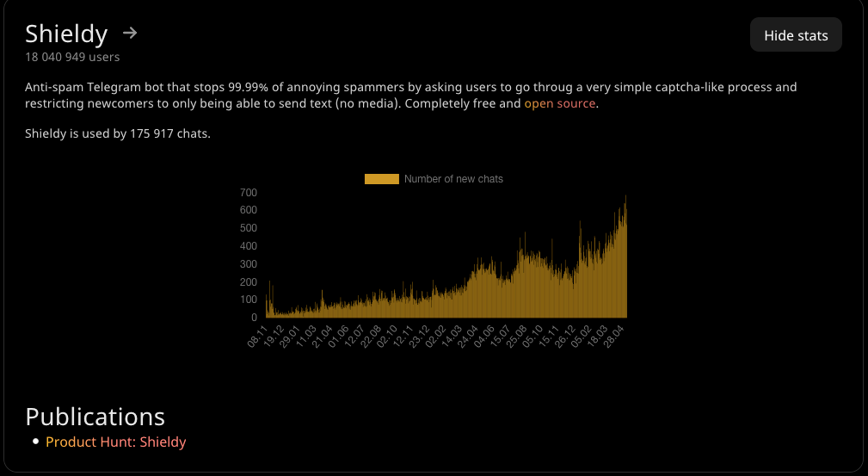Click Shieldy is used by 175 917 chats
Image resolution: width=868 pixels, height=476 pixels.
(x=118, y=133)
